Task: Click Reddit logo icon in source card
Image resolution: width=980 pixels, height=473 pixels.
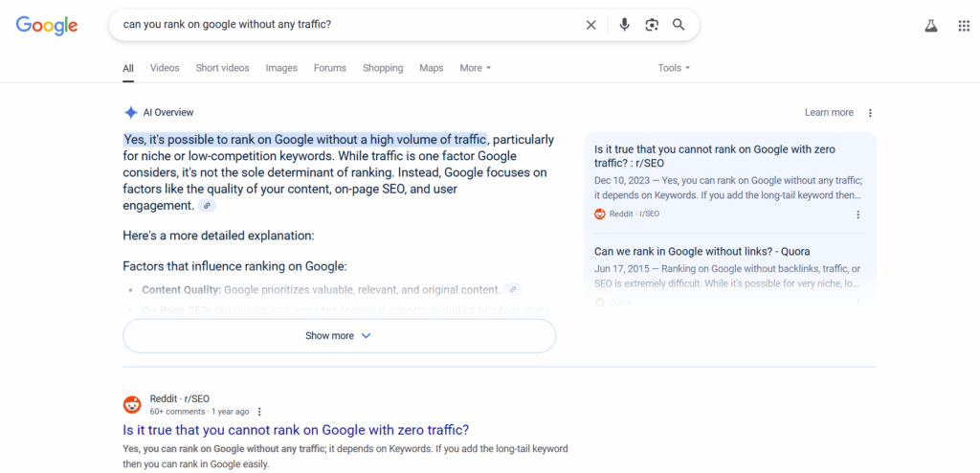Action: click(600, 214)
